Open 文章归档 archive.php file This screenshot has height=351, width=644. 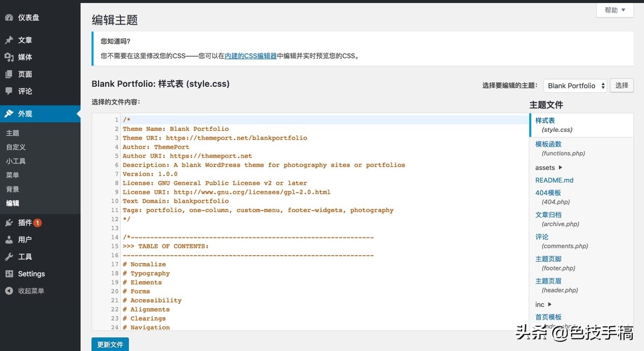point(557,219)
